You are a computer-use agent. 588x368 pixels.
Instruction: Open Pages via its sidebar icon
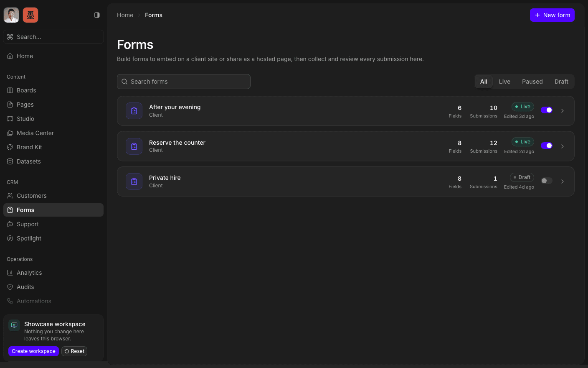point(10,105)
